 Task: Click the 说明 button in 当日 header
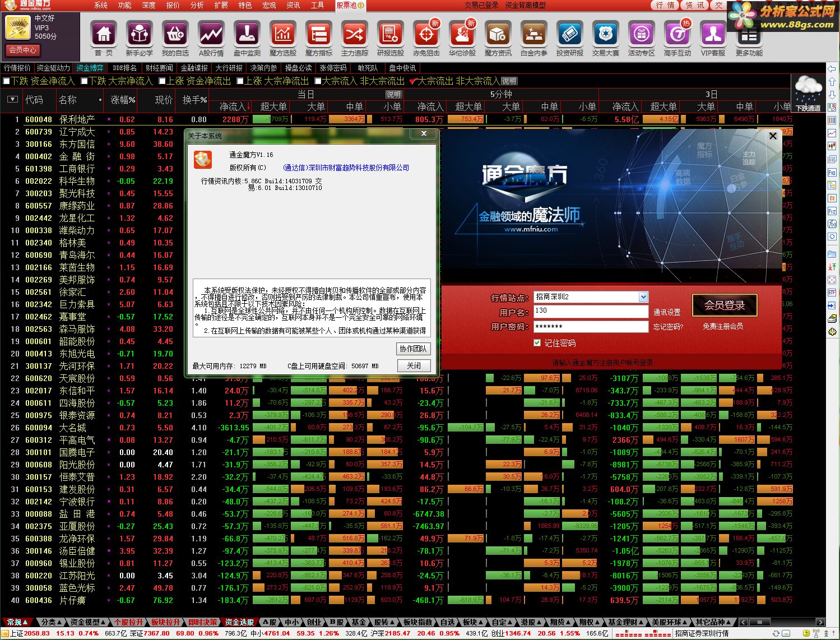pyautogui.click(x=393, y=95)
